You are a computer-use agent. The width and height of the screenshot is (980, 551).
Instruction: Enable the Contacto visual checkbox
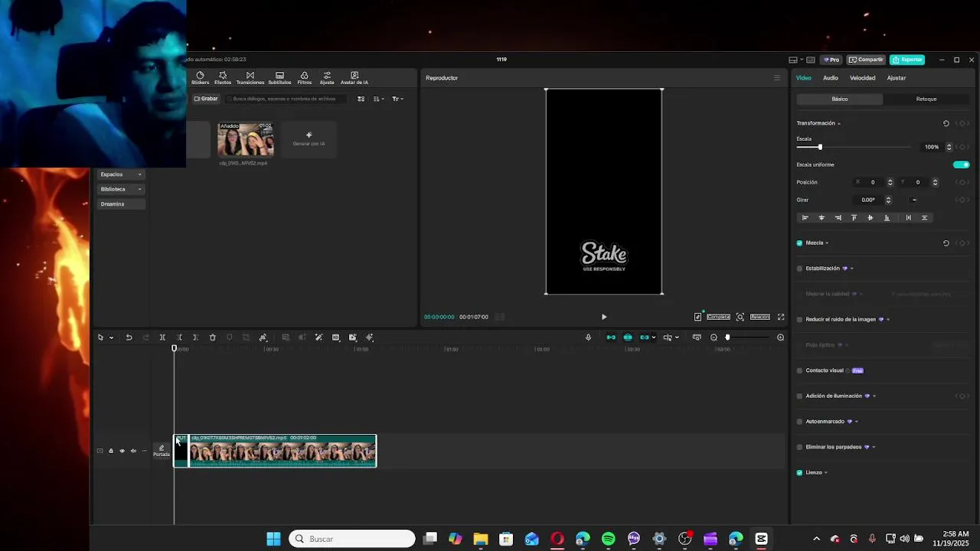click(x=799, y=370)
